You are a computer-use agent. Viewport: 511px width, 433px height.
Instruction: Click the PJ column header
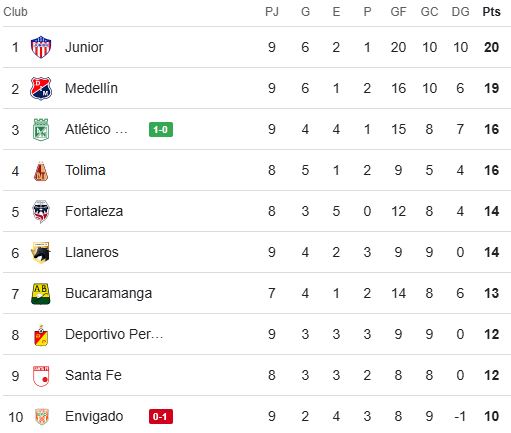point(272,12)
